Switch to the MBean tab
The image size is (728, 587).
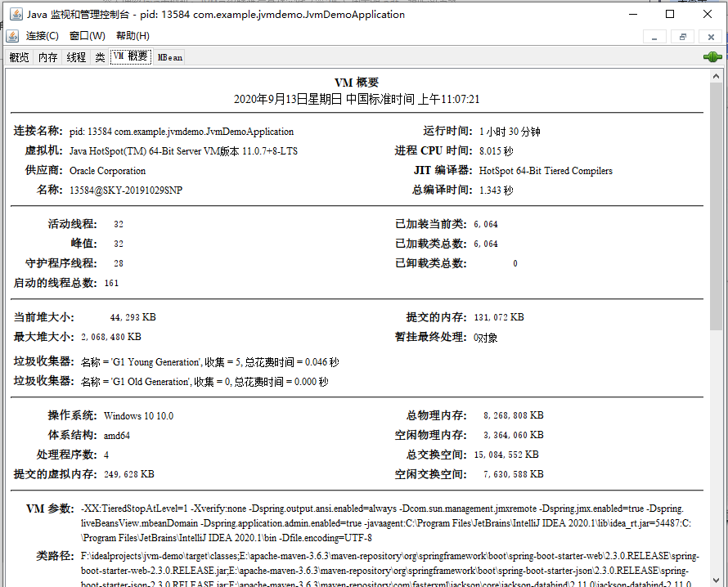[169, 57]
